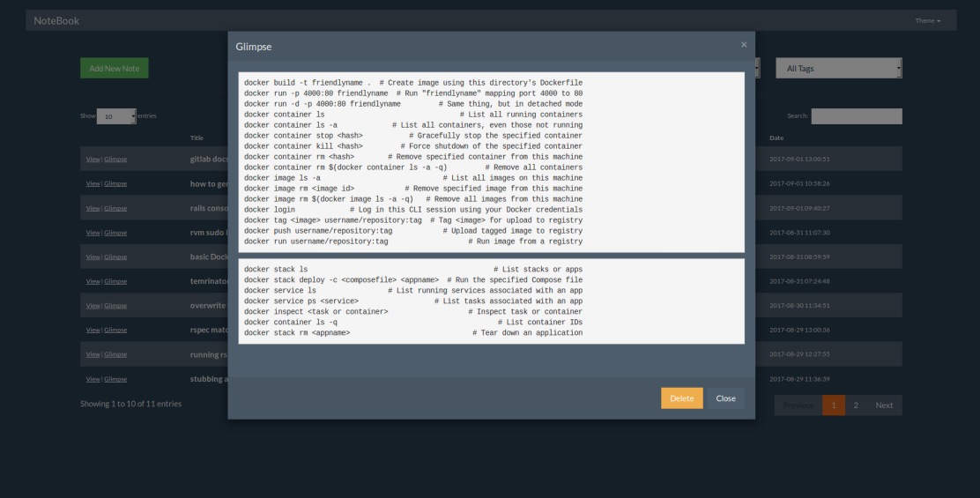Image resolution: width=980 pixels, height=498 pixels.
Task: Click the 'docker stack ls' code line
Action: [413, 270]
